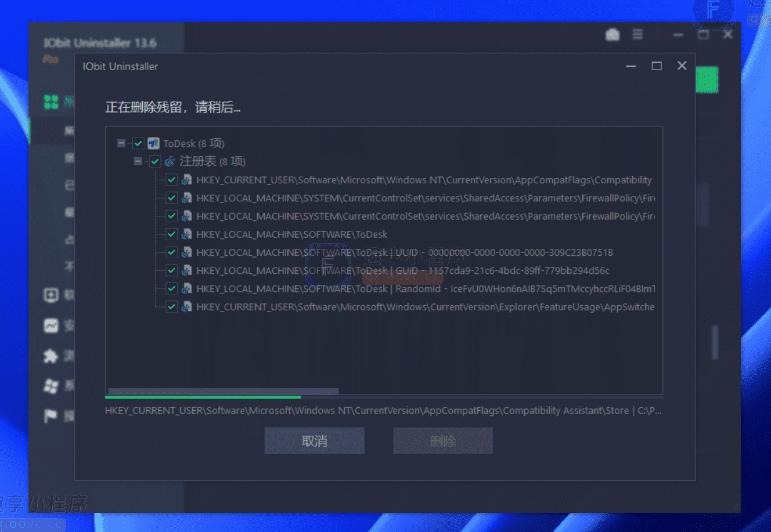The width and height of the screenshot is (771, 532).
Task: Click the green deletion progress bar
Action: click(x=203, y=397)
